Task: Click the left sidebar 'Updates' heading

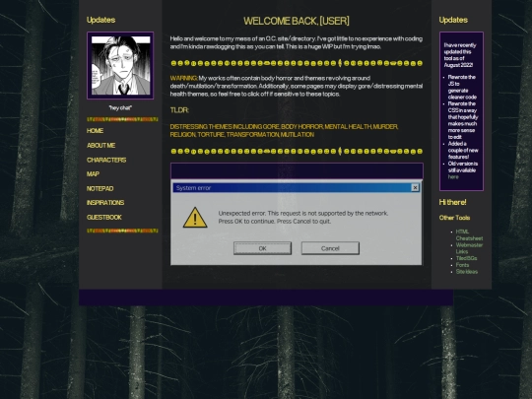Action: click(100, 20)
